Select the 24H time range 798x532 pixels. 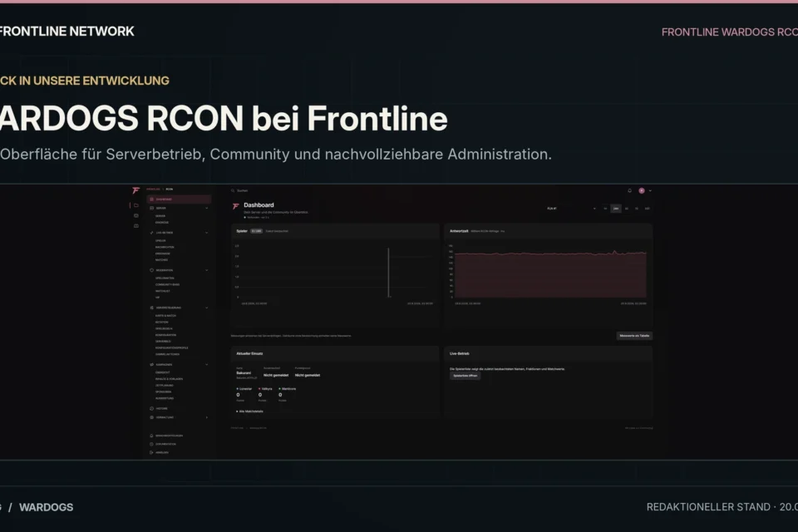click(616, 208)
